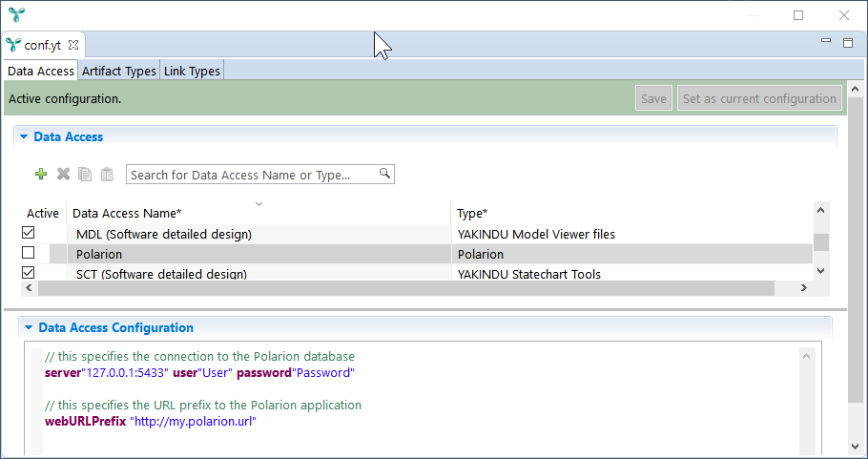Click the green plus Add data access icon
The height and width of the screenshot is (459, 868).
pyautogui.click(x=41, y=175)
